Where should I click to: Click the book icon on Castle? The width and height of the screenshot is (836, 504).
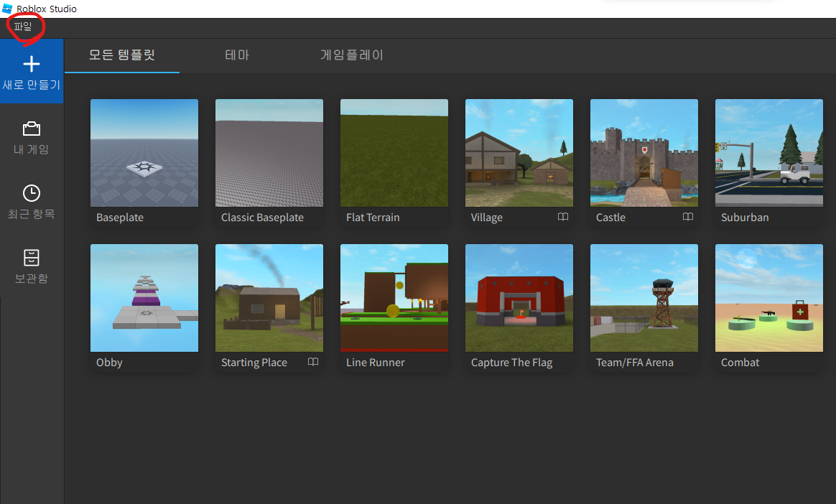(x=688, y=217)
